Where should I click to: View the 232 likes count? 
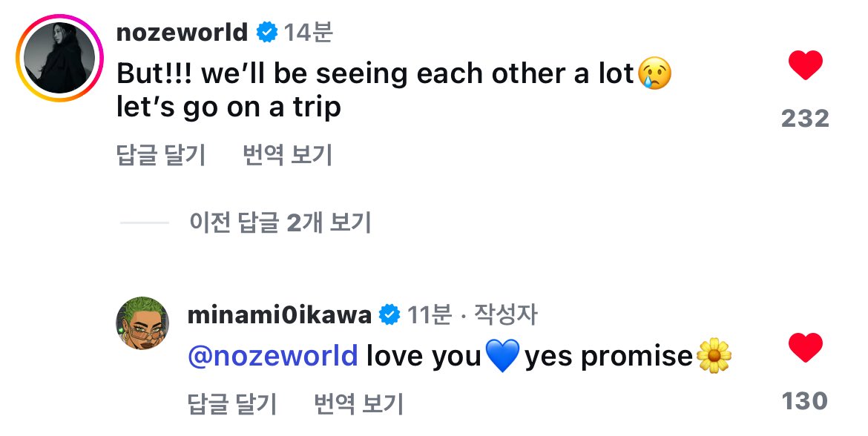tap(806, 119)
